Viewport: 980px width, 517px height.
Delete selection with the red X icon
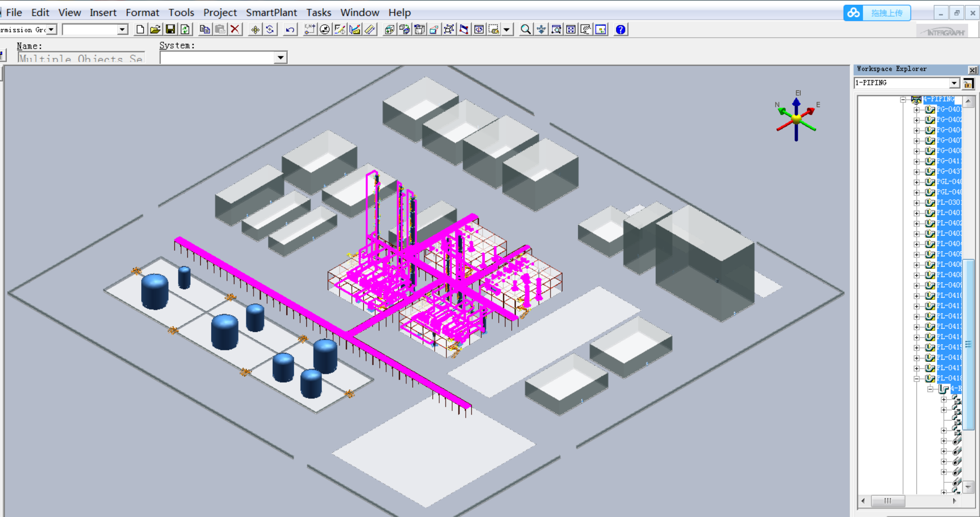pyautogui.click(x=235, y=29)
